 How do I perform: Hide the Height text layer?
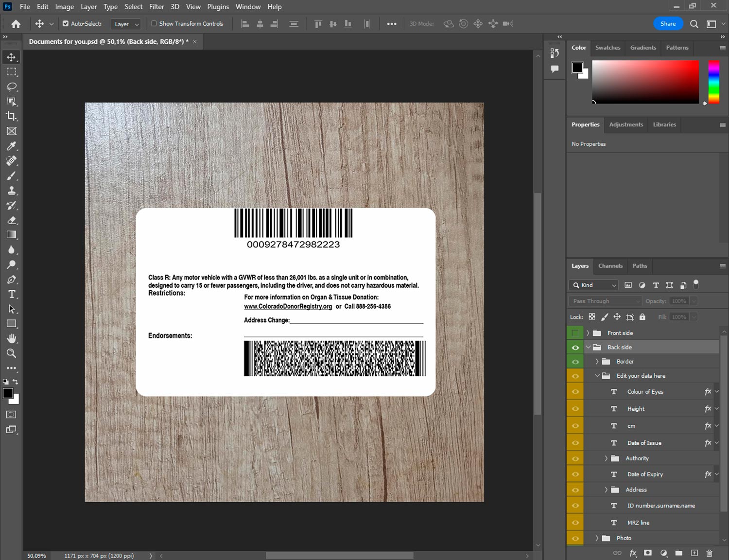[x=575, y=409]
